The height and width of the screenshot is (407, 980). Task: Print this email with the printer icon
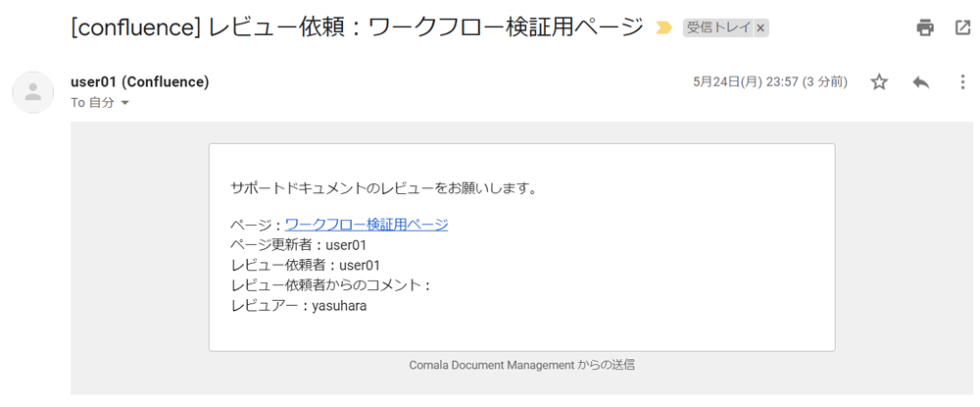click(x=925, y=27)
